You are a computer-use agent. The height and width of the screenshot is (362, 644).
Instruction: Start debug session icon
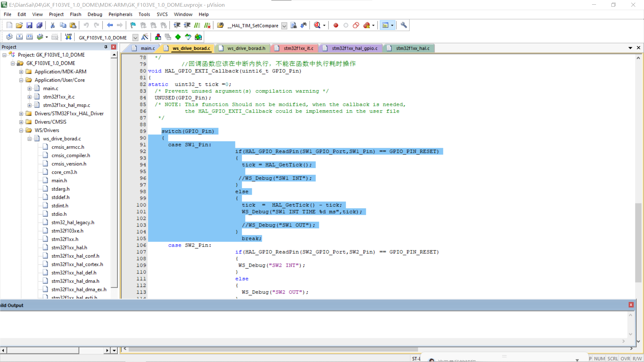tap(317, 25)
